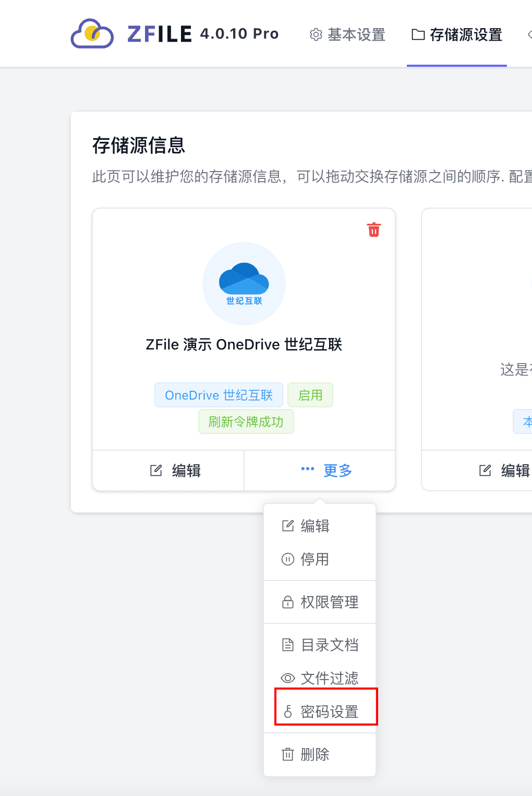
Task: Click the OneDrive 世纪互联 cloud thumbnail
Action: 244,284
